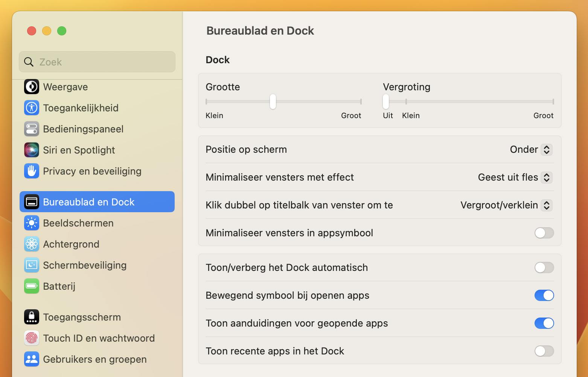Open the Weergave settings pane
Screen dimensions: 588x377
pyautogui.click(x=65, y=87)
